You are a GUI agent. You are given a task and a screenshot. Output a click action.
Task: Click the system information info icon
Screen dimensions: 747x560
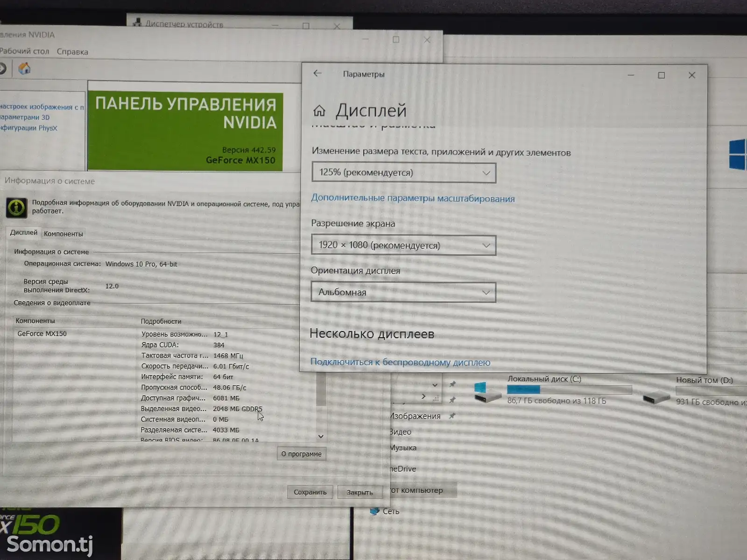click(x=16, y=207)
